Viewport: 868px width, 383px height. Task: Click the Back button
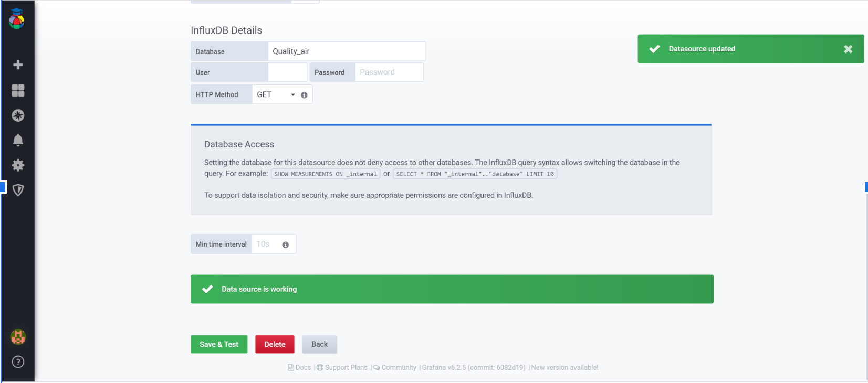tap(319, 344)
